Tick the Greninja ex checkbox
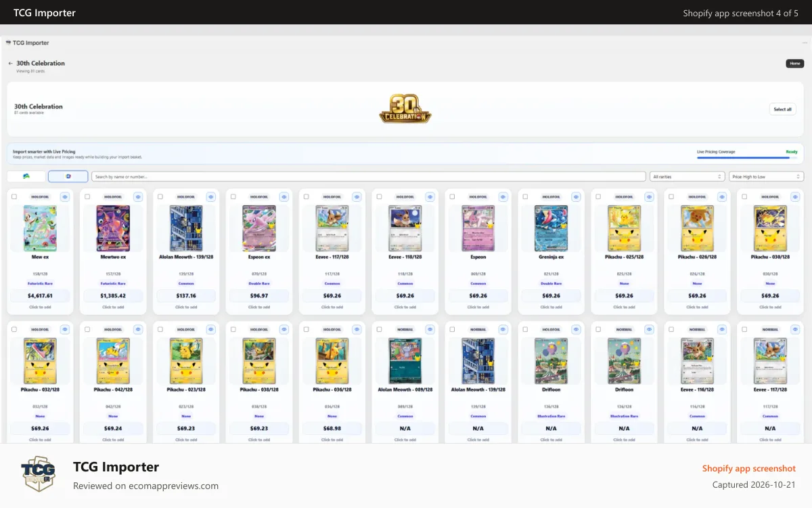Viewport: 812px width, 508px height. click(526, 196)
